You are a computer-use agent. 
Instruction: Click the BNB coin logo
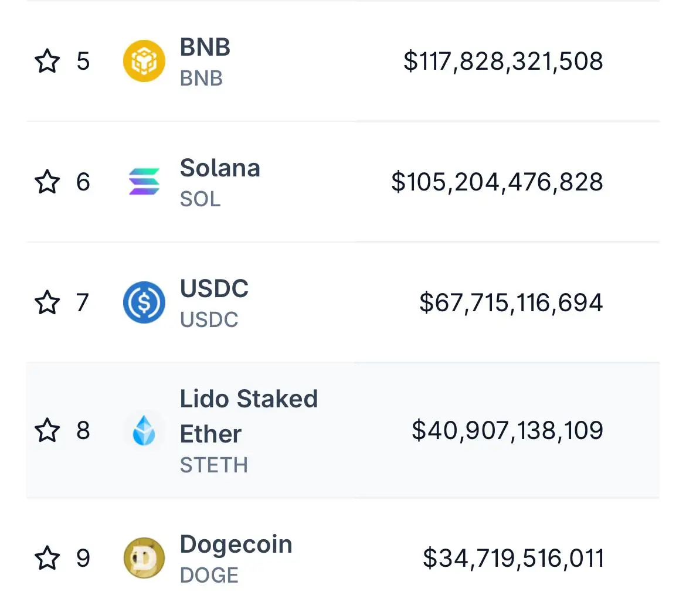[x=144, y=61]
